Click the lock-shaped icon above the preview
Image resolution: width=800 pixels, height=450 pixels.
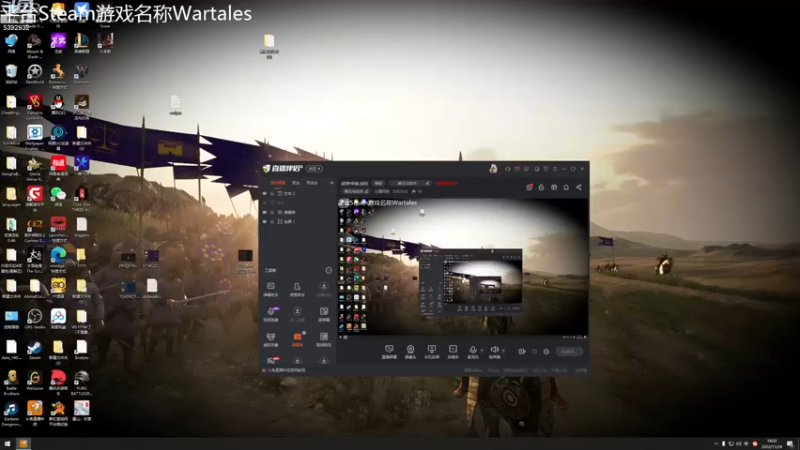point(541,187)
